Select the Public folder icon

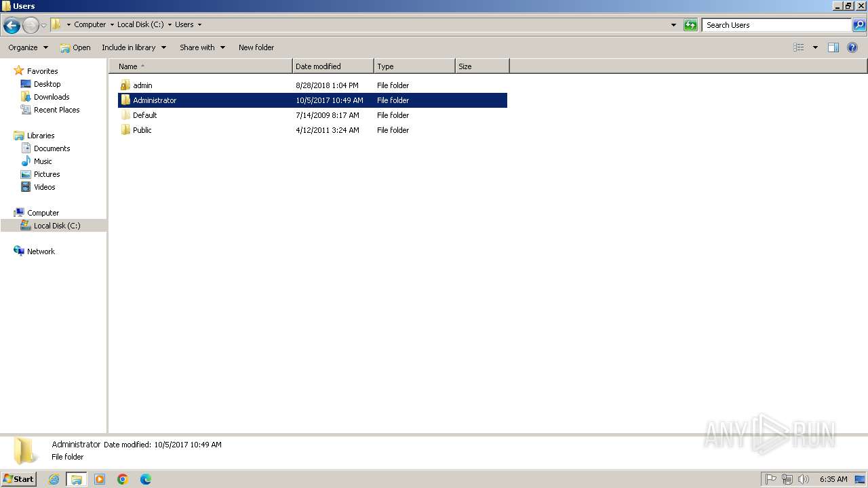click(125, 130)
